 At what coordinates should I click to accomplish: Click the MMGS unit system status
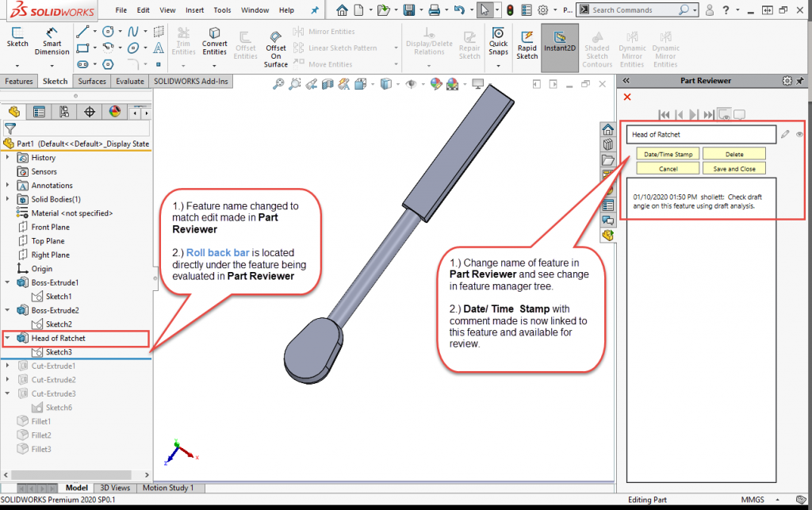coord(753,500)
